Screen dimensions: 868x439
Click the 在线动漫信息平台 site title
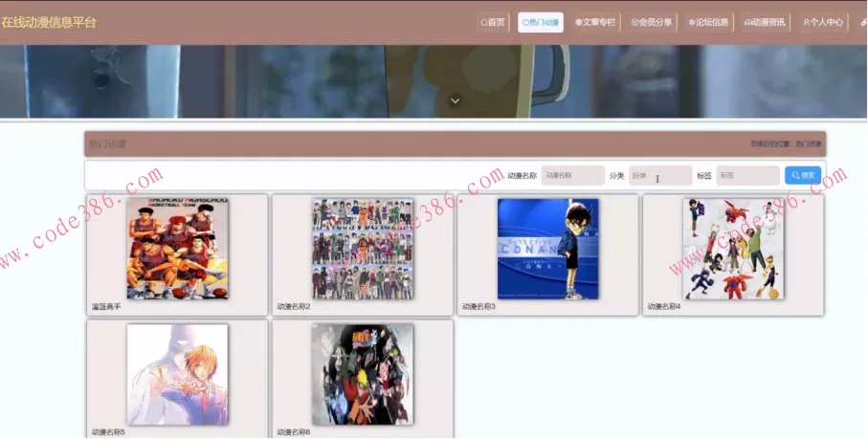pos(49,22)
